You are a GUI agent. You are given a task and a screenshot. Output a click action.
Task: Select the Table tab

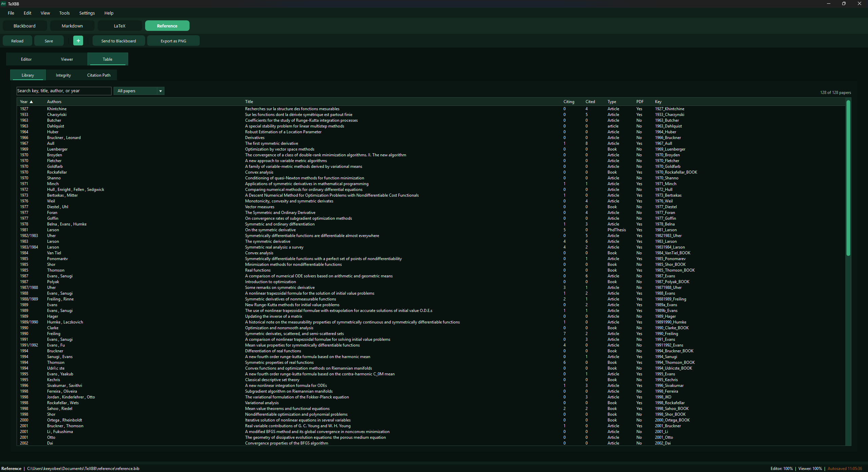coord(108,59)
